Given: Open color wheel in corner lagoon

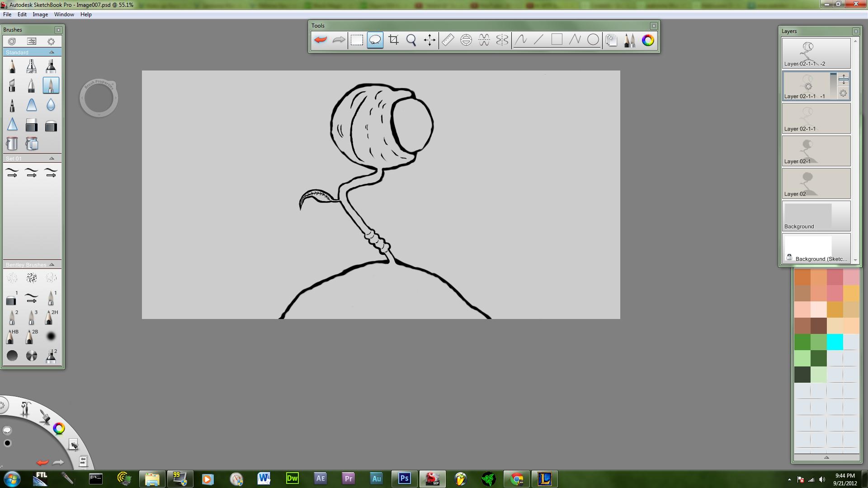Looking at the screenshot, I should 59,428.
